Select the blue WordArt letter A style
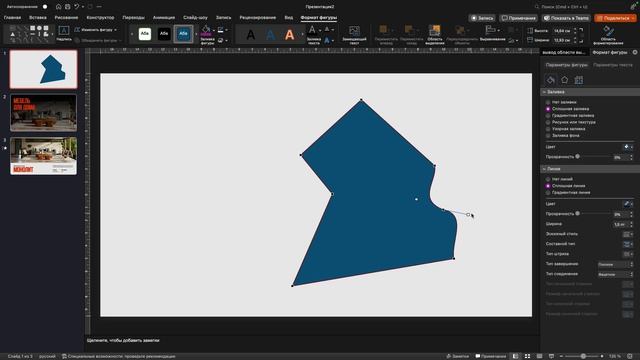Image resolution: width=640 pixels, height=360 pixels. (x=270, y=35)
